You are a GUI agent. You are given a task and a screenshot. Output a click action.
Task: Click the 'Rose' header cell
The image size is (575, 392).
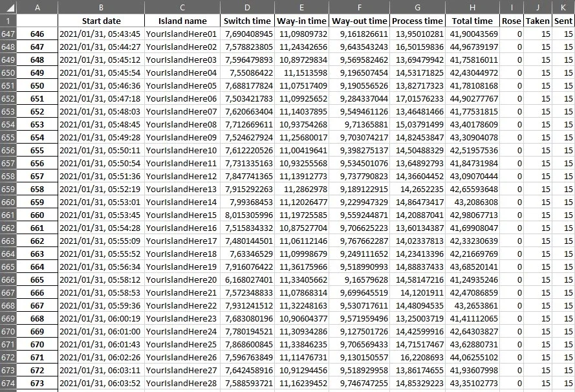[512, 21]
